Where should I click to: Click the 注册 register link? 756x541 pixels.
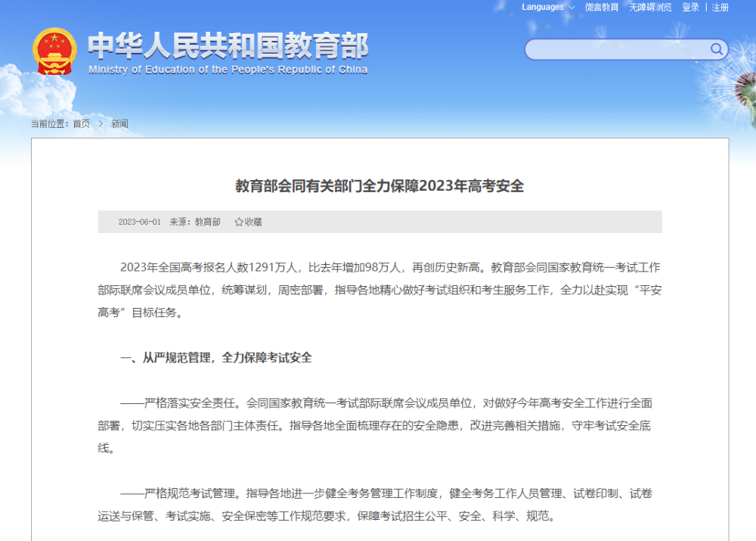720,8
